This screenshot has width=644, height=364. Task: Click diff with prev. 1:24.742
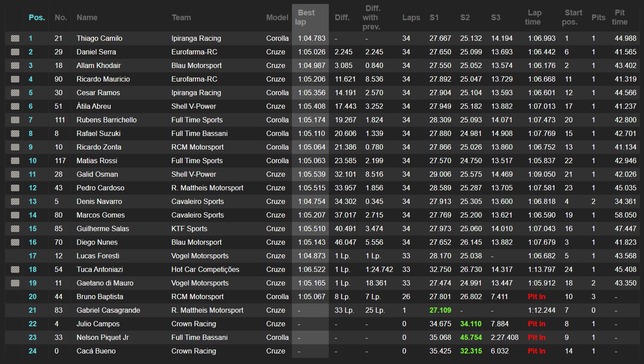point(379,270)
